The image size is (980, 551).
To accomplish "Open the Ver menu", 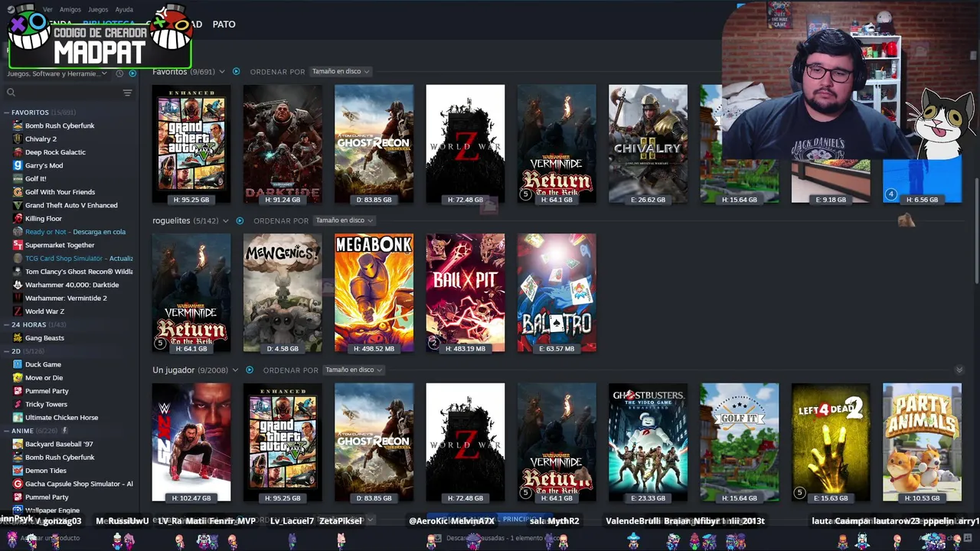I will (x=48, y=9).
